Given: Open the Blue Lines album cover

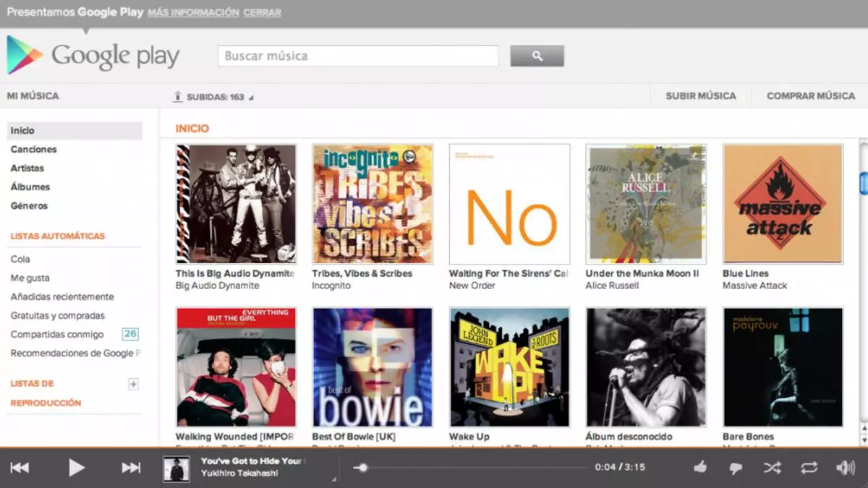Looking at the screenshot, I should (x=783, y=204).
